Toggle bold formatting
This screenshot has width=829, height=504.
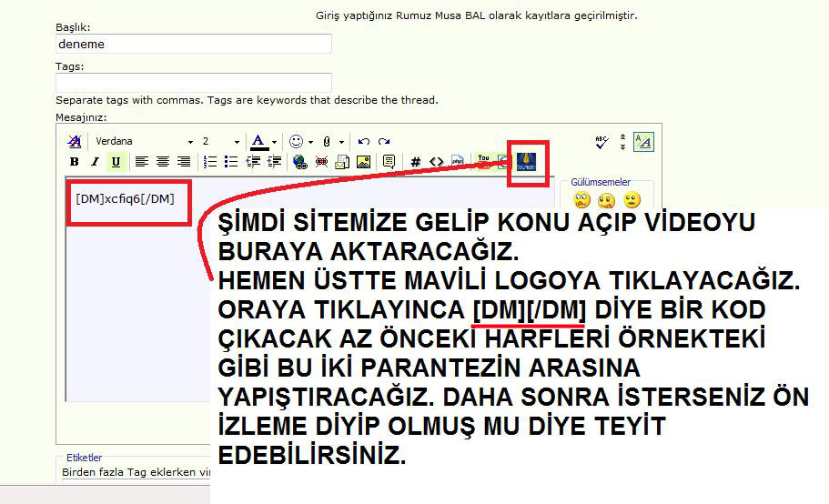click(x=75, y=162)
